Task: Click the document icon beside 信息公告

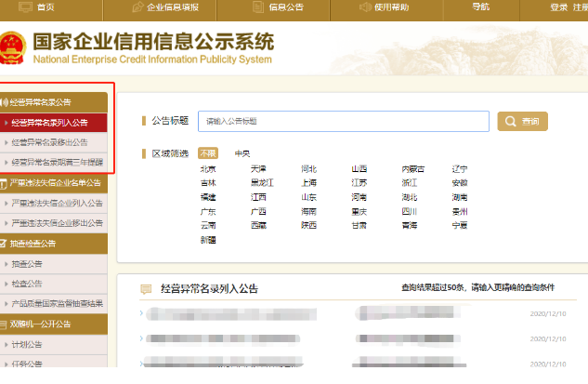Action: (x=258, y=7)
